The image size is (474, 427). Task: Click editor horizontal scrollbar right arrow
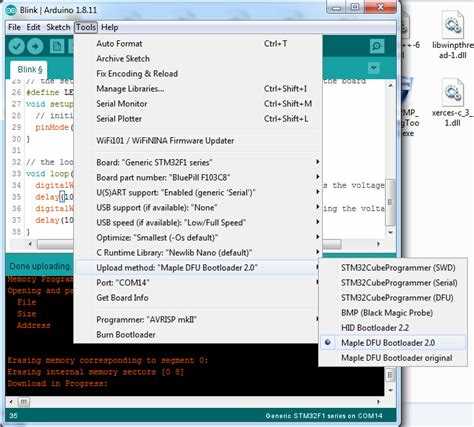point(378,244)
